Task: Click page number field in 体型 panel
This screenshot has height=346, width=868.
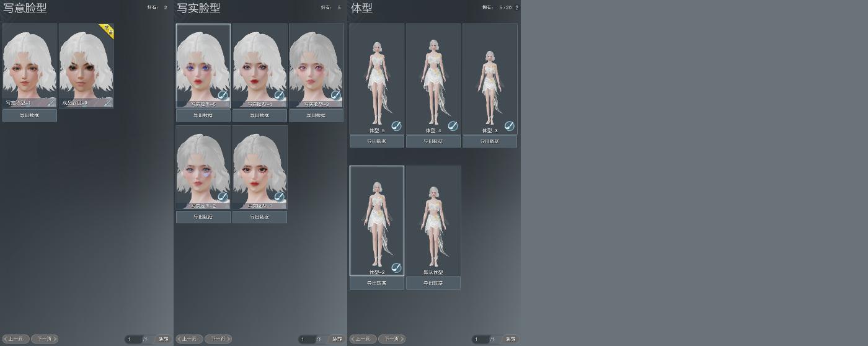Action: pos(480,339)
